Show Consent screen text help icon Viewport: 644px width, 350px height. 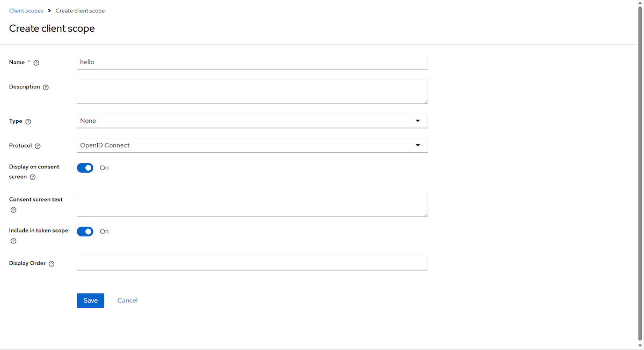point(13,210)
